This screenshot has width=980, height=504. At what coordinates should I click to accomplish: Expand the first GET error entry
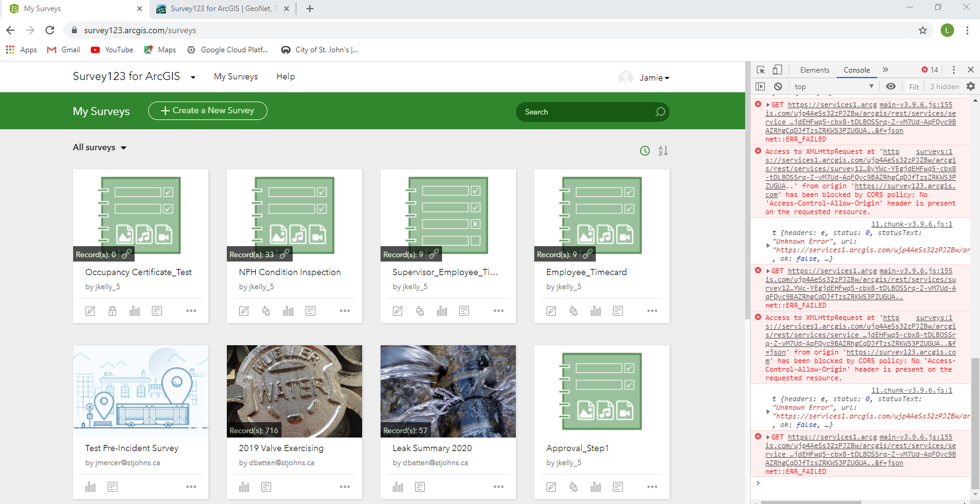(x=768, y=105)
